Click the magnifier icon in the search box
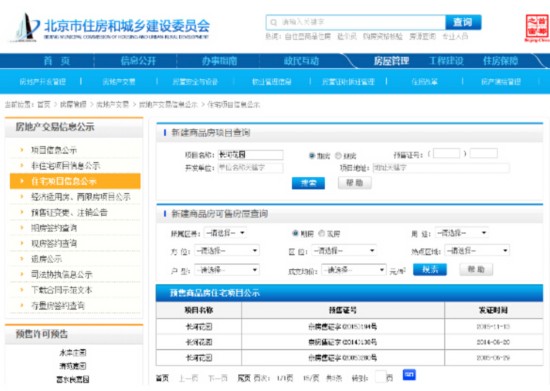The height and width of the screenshot is (391, 550). click(273, 22)
